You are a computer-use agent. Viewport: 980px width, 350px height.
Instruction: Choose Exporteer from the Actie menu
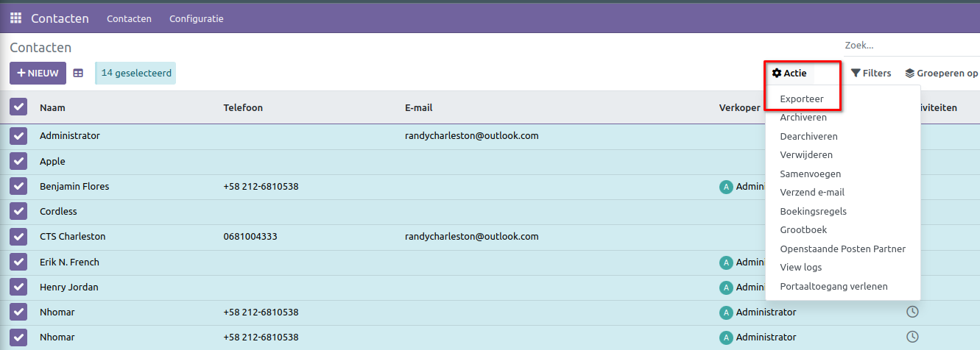(802, 99)
